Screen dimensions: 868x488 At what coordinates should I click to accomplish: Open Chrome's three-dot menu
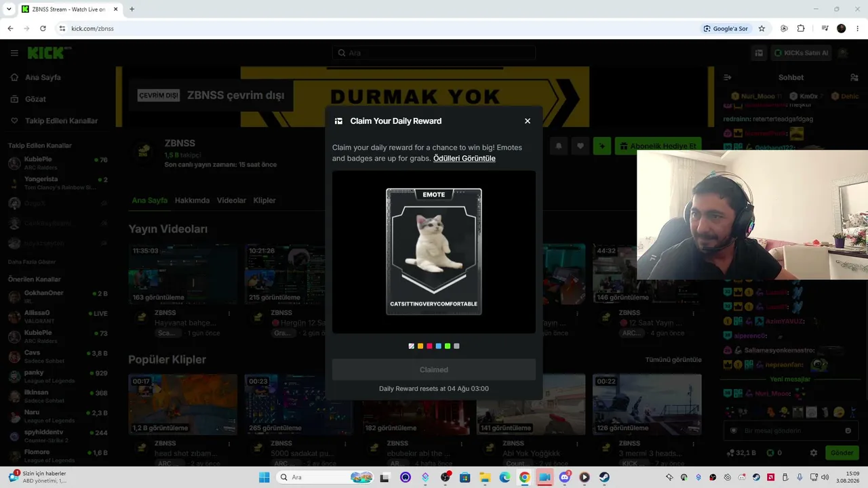click(858, 28)
